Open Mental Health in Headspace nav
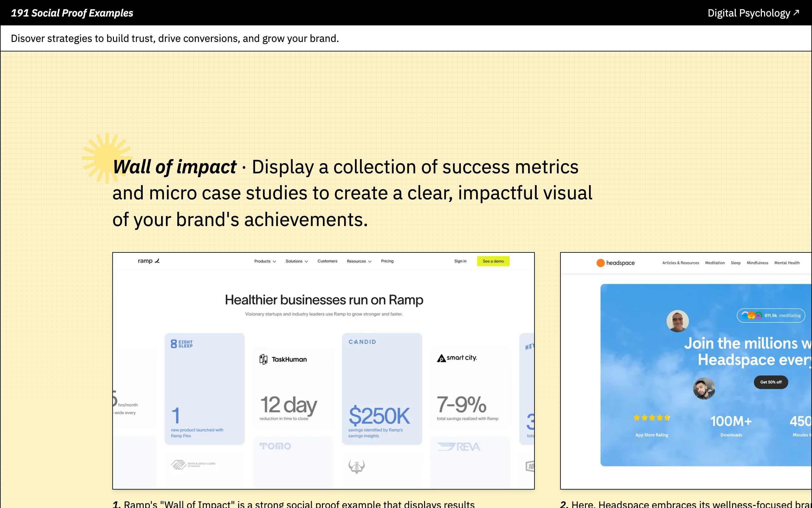Viewport: 812px width, 508px height. [x=787, y=263]
